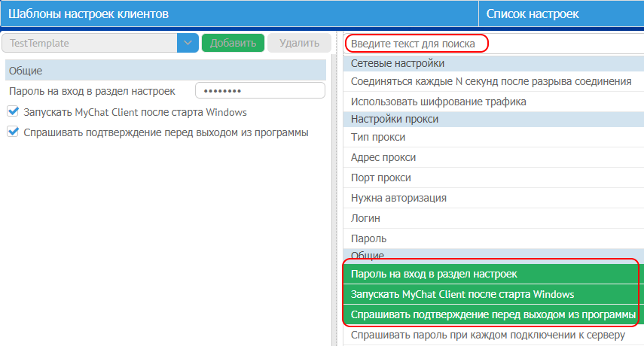Click the settings password input field
The width and height of the screenshot is (644, 346).
click(x=260, y=91)
